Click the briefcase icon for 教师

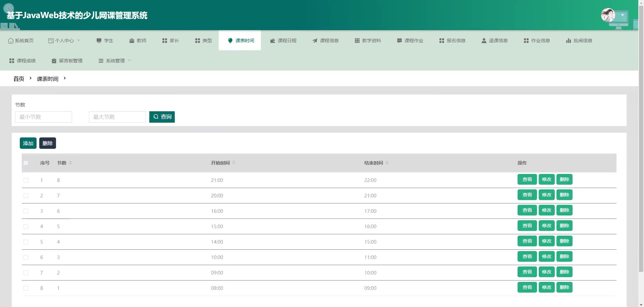[x=132, y=41]
